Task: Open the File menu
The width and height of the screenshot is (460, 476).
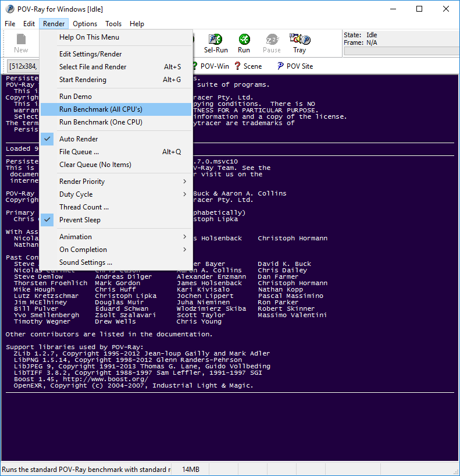Action: point(10,24)
